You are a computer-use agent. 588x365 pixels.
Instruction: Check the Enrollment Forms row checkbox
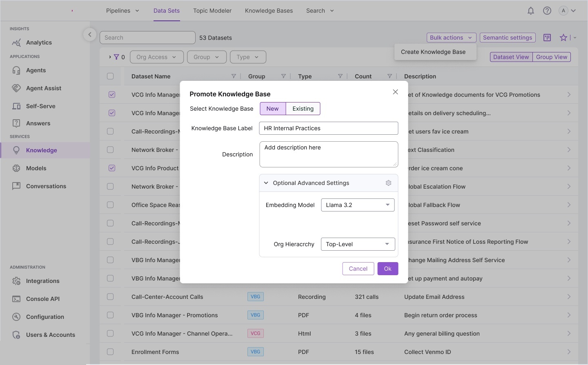click(110, 352)
